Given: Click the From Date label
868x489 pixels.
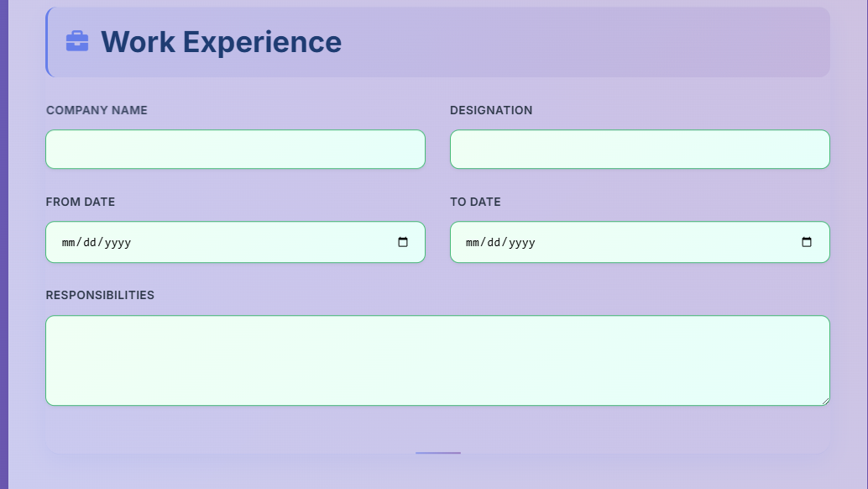Looking at the screenshot, I should [81, 202].
